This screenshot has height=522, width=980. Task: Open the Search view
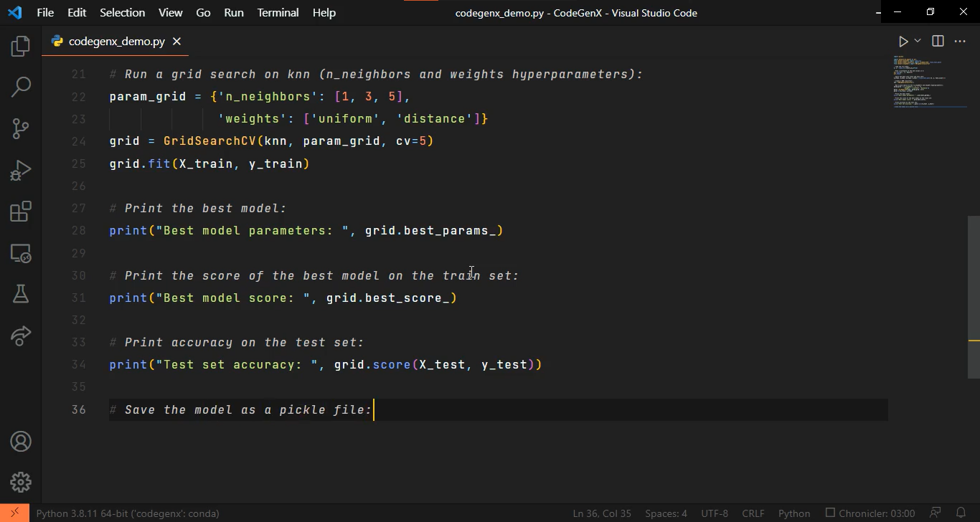pos(21,87)
